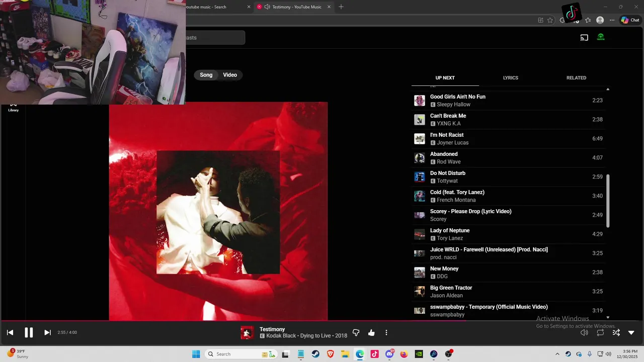Image resolution: width=644 pixels, height=362 pixels.
Task: Click the Do Not Disturb album thumbnail
Action: click(420, 177)
